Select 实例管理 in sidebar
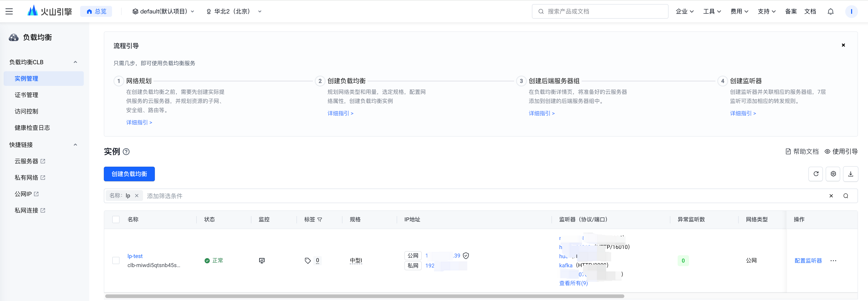Screen dimensions: 868x301 point(43,79)
